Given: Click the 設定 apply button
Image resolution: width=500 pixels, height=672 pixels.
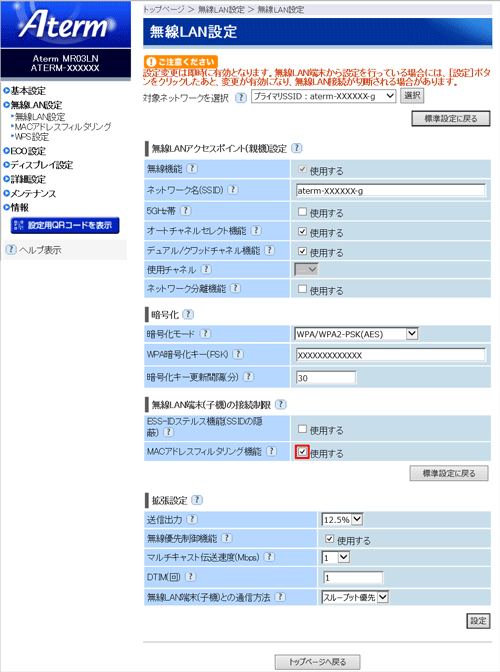Looking at the screenshot, I should click(478, 621).
